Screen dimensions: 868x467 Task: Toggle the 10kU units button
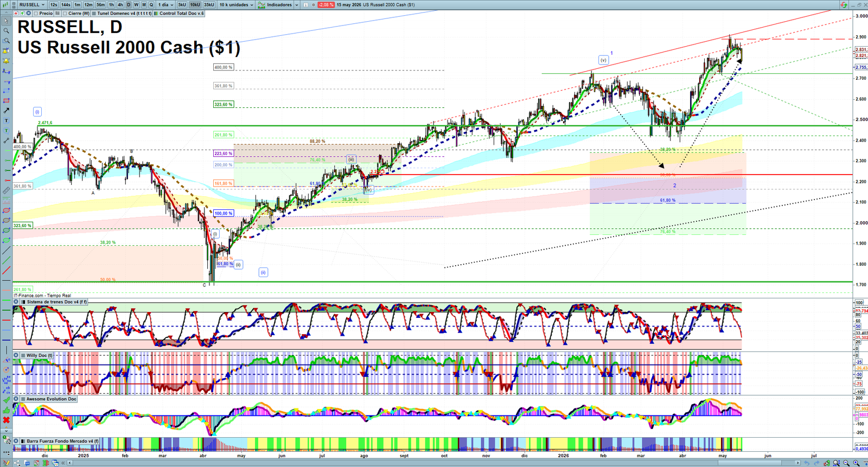(x=195, y=5)
